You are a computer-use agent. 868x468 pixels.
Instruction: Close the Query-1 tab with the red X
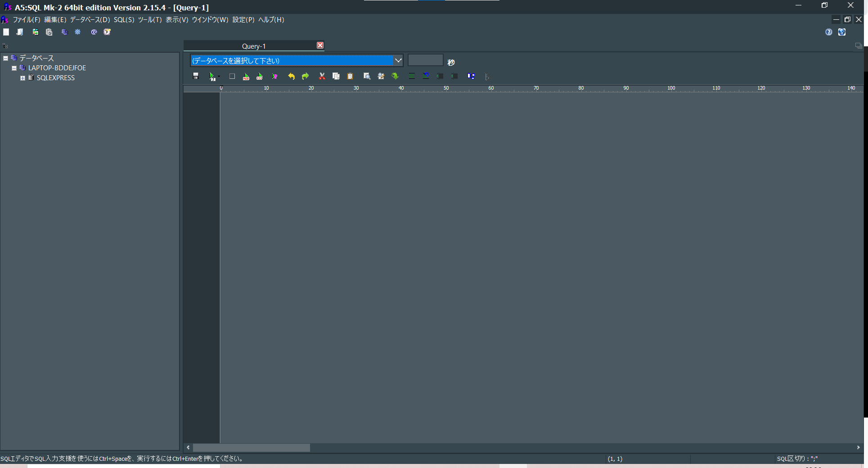point(320,45)
